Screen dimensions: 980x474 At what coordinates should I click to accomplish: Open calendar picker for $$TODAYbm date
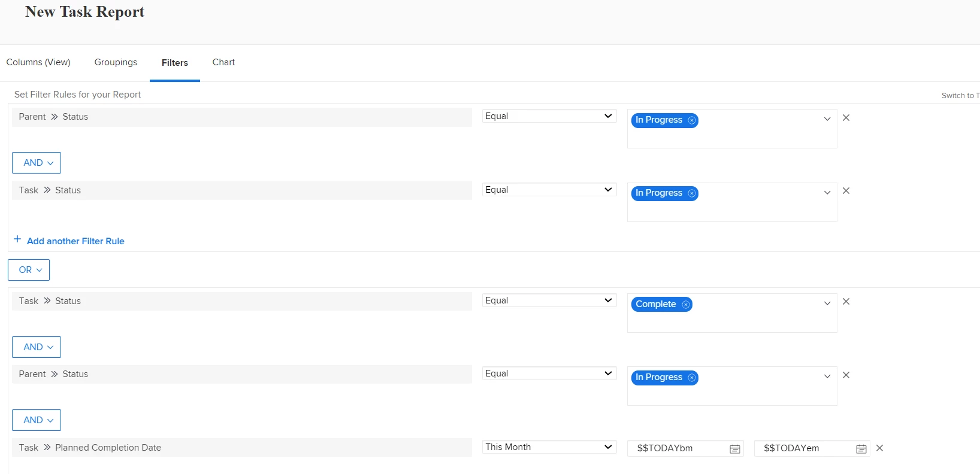tap(735, 449)
